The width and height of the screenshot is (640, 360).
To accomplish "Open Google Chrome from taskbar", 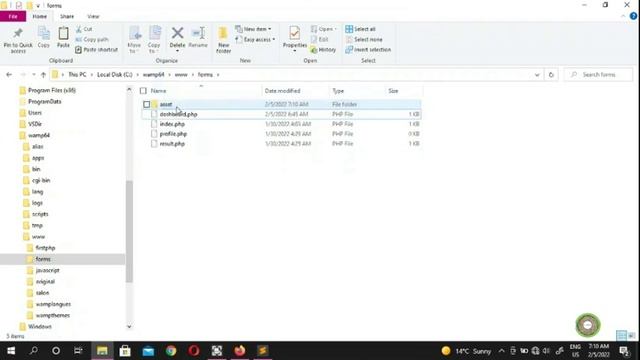I will pyautogui.click(x=171, y=351).
